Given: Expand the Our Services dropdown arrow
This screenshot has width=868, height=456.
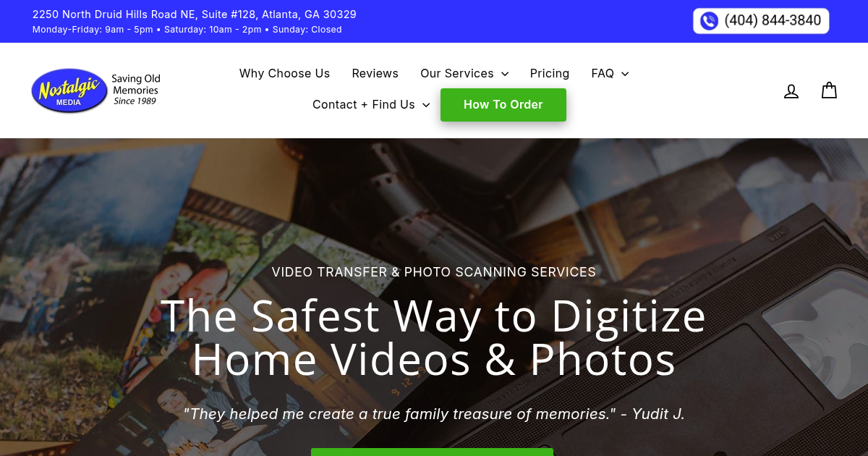Looking at the screenshot, I should pyautogui.click(x=505, y=74).
